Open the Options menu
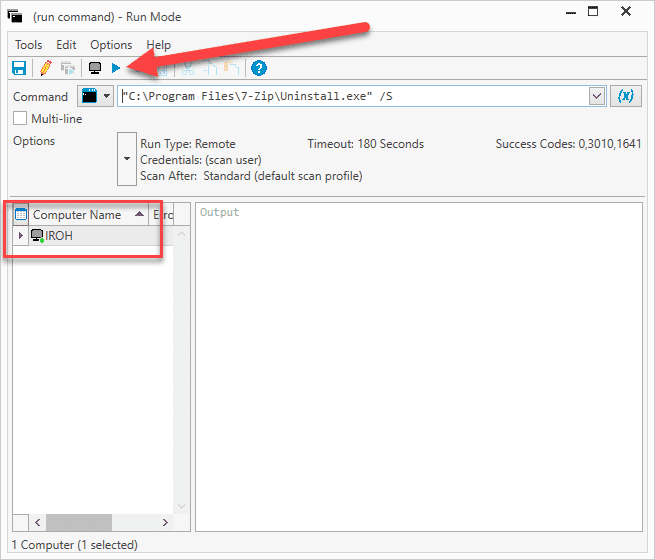Image resolution: width=655 pixels, height=560 pixels. coord(111,45)
